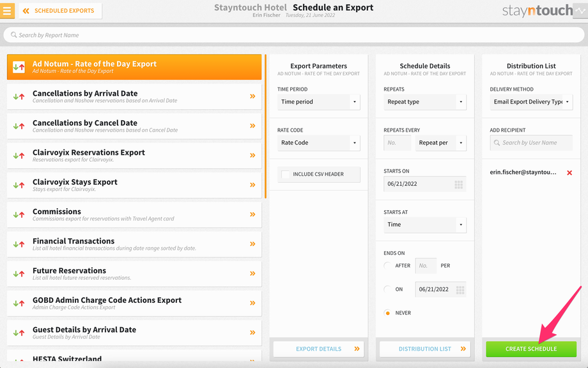Click the Export Details button
Screen dimensions: 588x368
[318, 349]
